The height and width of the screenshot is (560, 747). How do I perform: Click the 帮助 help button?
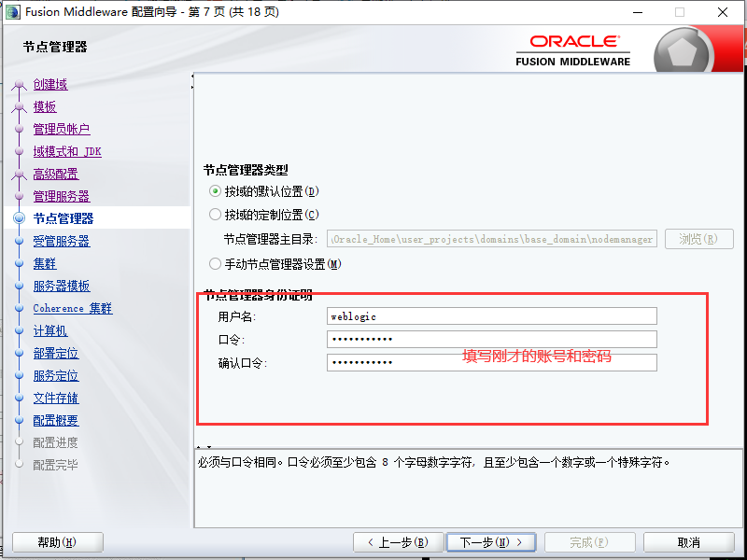coord(58,542)
